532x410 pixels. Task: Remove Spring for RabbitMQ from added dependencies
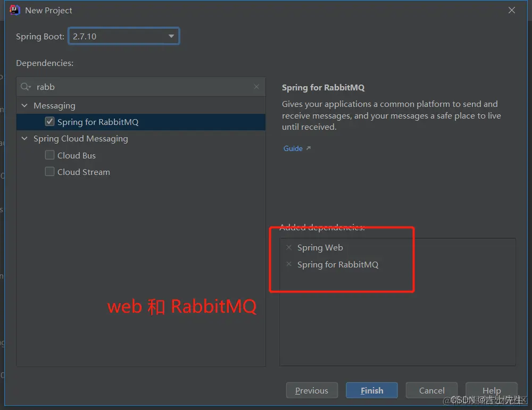(x=289, y=264)
